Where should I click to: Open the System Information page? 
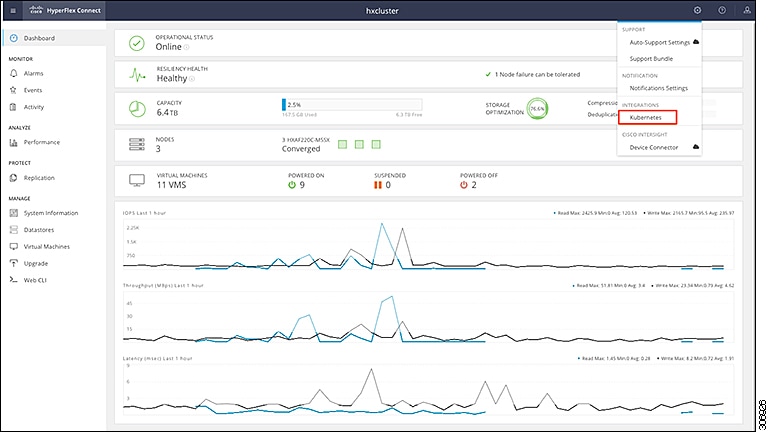point(51,212)
